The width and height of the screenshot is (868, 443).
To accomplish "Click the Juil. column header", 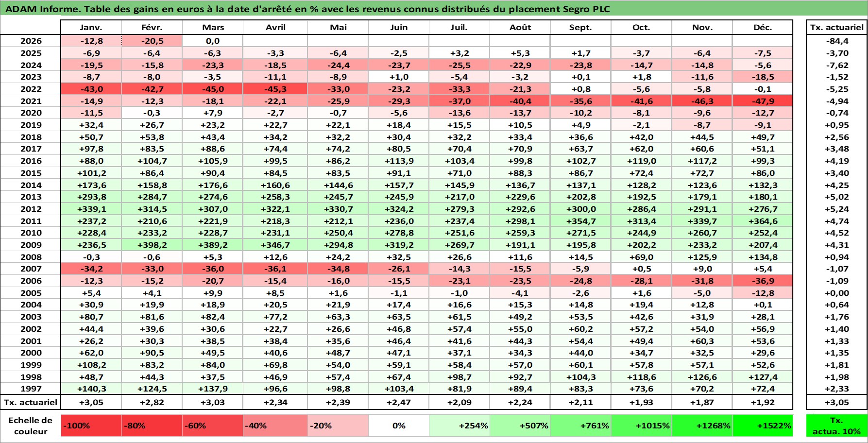I will tap(460, 27).
